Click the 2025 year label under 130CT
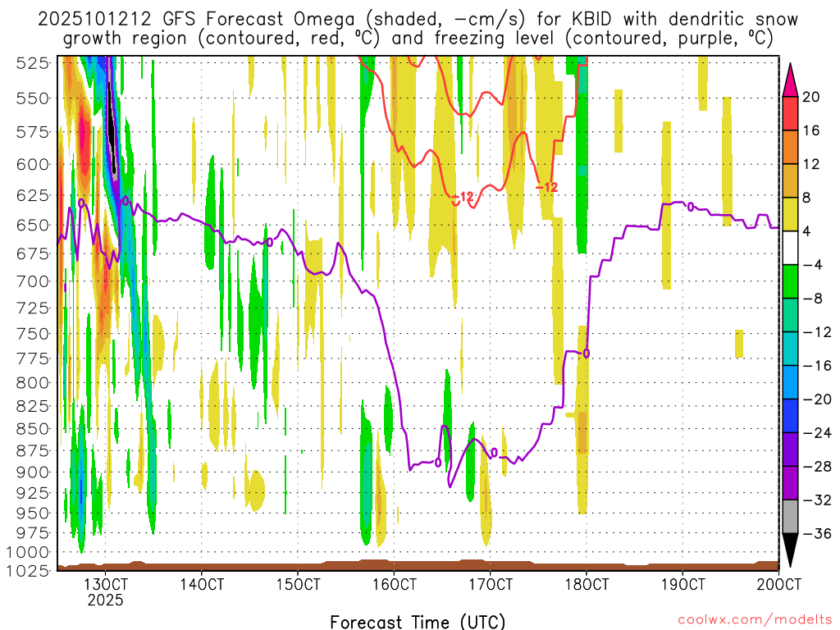The image size is (840, 630). click(x=105, y=600)
